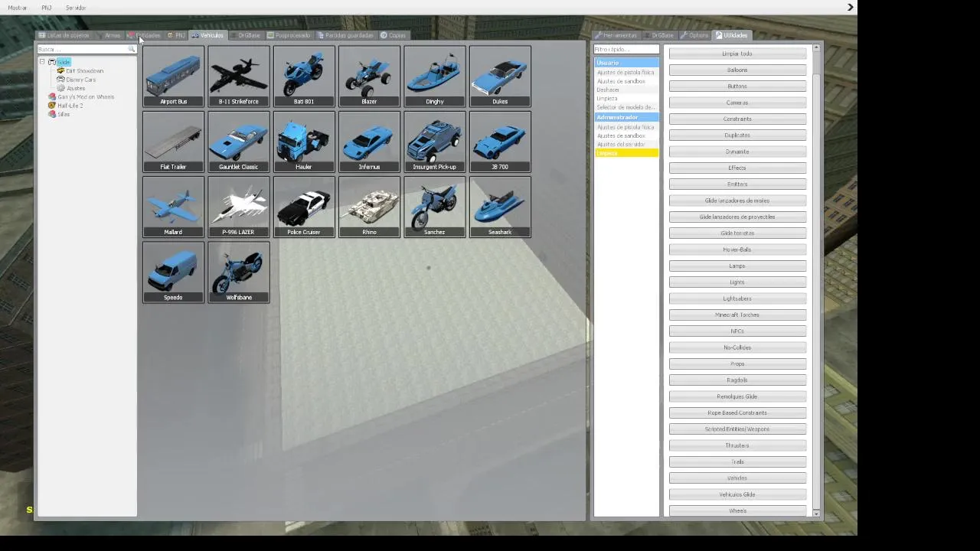Switch to Listas de objetos tab
This screenshot has height=551, width=980.
(64, 35)
